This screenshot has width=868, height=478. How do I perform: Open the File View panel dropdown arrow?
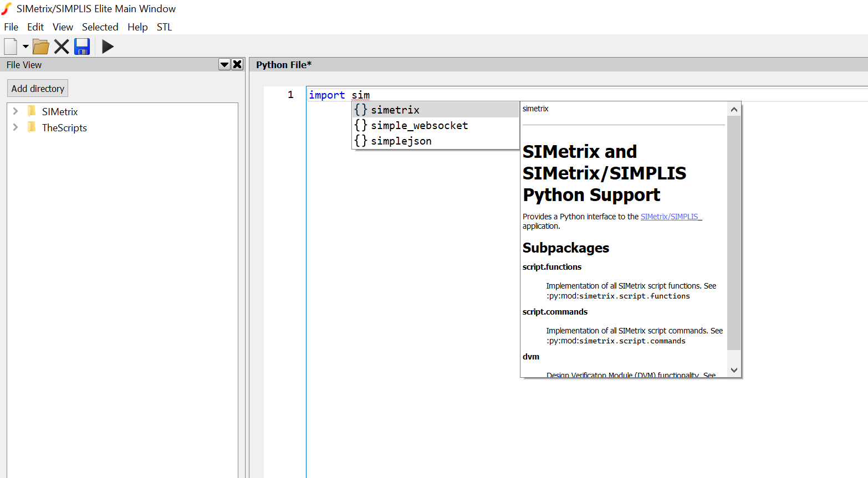224,64
